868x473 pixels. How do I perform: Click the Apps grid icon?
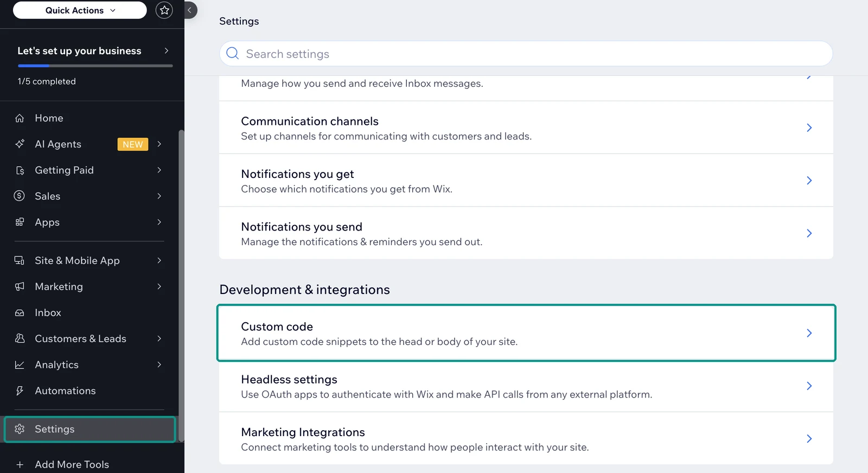point(20,222)
